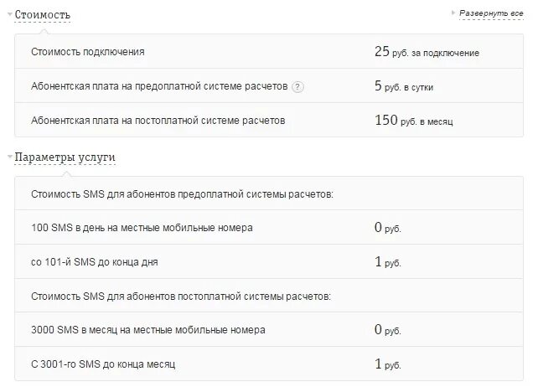533x392 pixels.
Task: Select the 3000 SMS в месяц row
Action: pyautogui.click(x=147, y=330)
